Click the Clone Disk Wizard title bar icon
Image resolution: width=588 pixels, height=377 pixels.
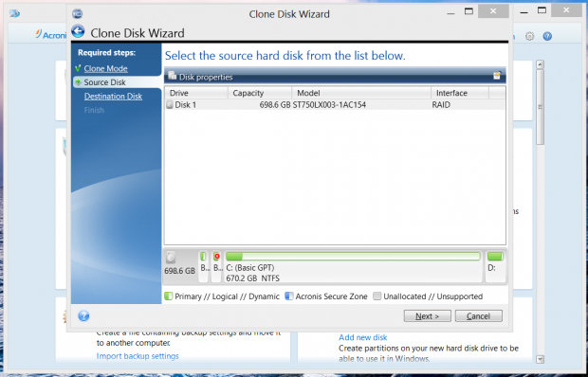click(77, 14)
